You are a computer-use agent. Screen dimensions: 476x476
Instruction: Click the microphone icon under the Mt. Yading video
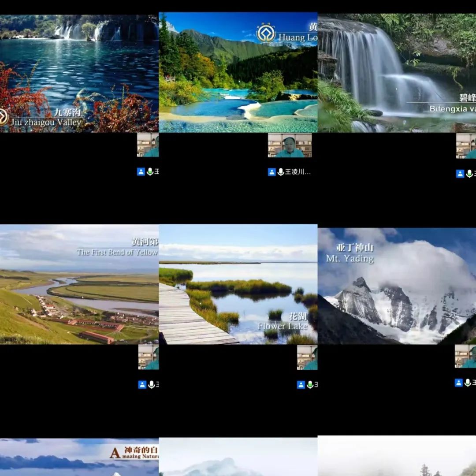[468, 383]
